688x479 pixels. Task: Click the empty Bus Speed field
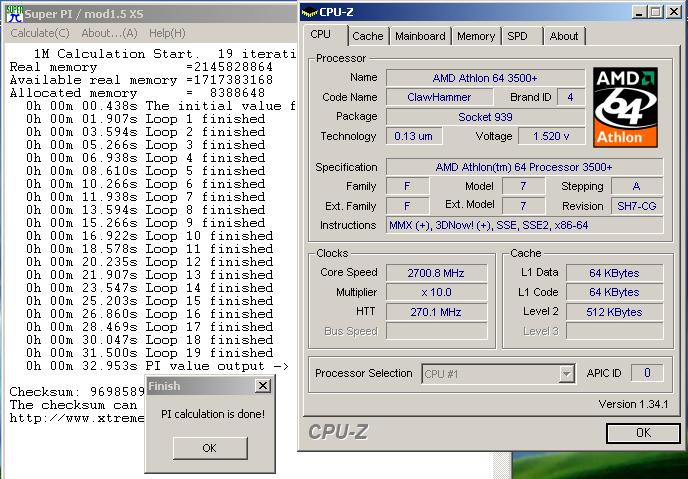point(436,331)
